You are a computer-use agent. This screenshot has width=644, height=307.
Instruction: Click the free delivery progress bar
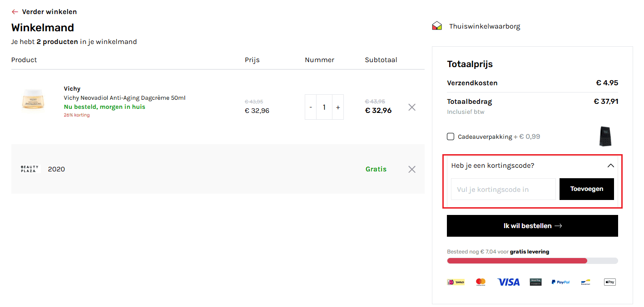click(532, 261)
